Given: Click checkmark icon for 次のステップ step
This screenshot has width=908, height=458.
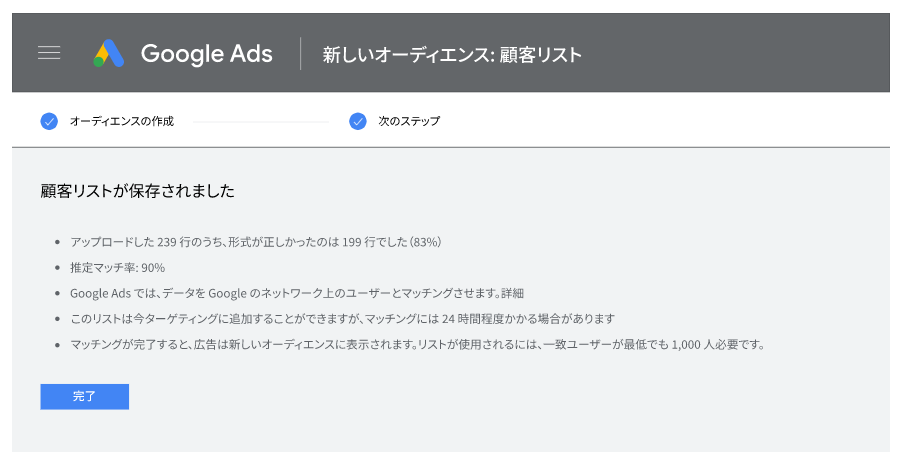Looking at the screenshot, I should point(358,121).
